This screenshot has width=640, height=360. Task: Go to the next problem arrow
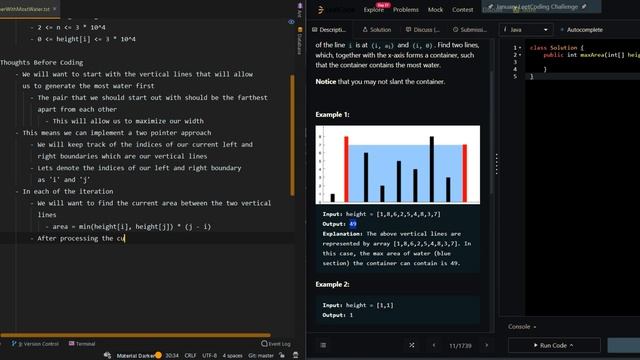487,345
